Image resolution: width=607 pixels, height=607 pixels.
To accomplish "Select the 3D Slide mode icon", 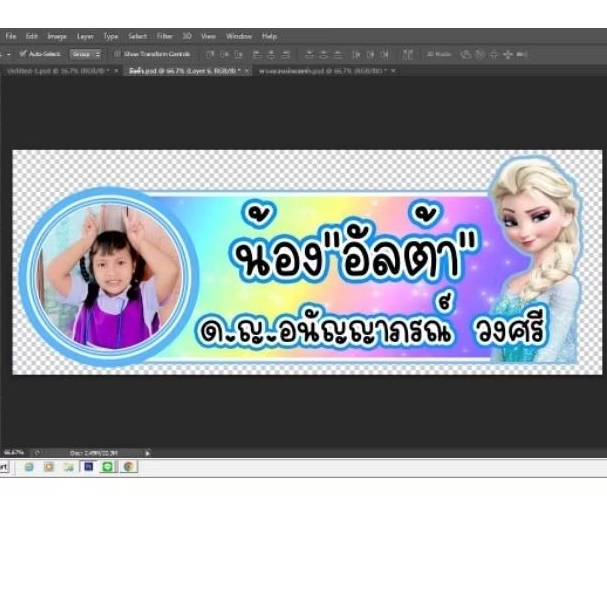I will click(x=508, y=55).
